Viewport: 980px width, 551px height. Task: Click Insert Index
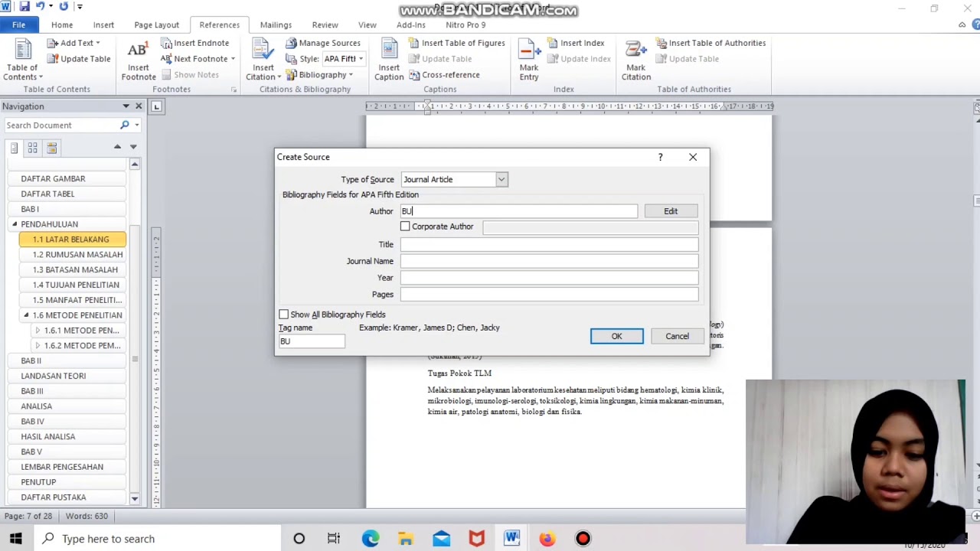(x=574, y=43)
